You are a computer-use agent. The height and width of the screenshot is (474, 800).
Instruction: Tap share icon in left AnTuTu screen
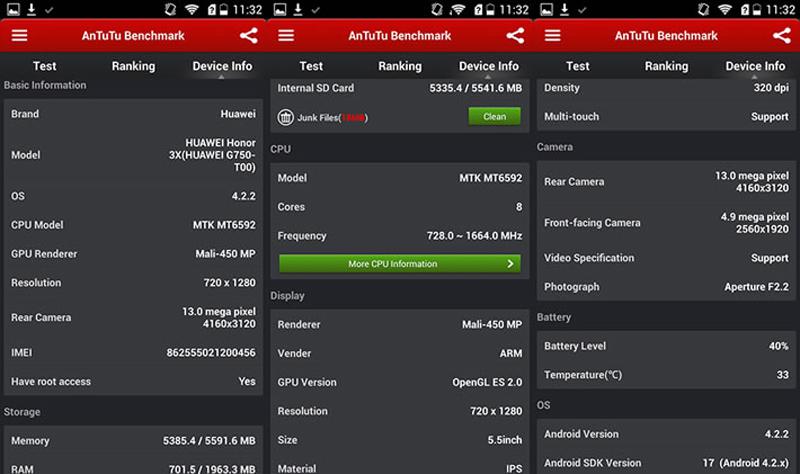(x=248, y=35)
